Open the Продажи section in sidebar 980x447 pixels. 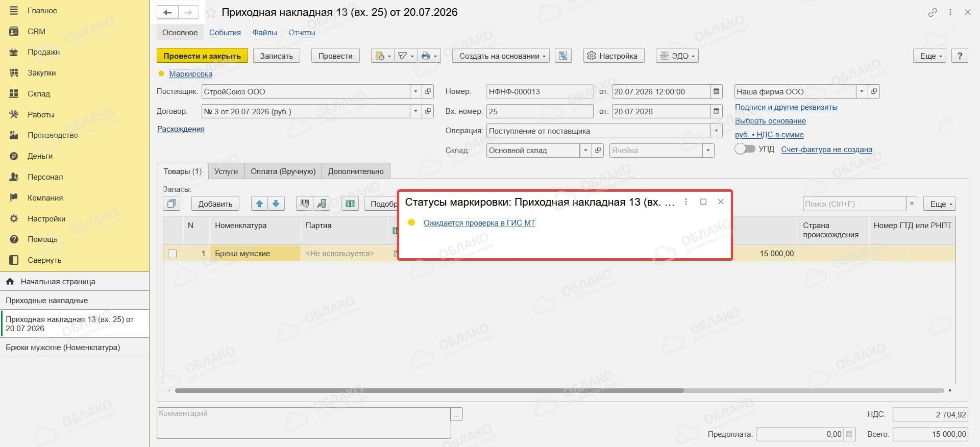tap(43, 52)
